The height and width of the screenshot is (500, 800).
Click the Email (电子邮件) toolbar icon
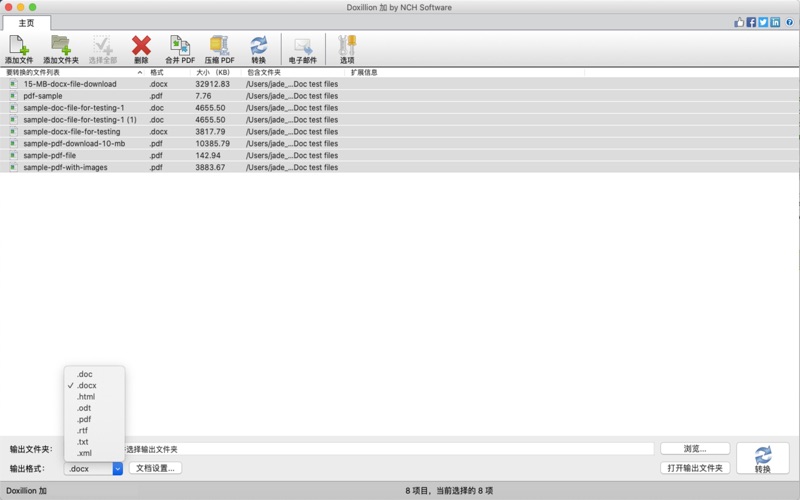[303, 49]
